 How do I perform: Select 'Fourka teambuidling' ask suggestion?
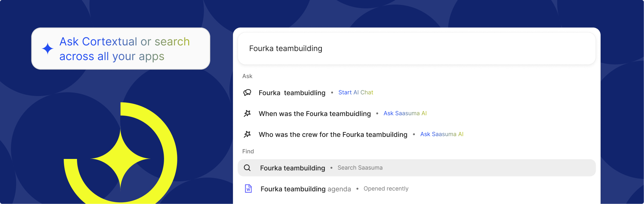pyautogui.click(x=292, y=93)
